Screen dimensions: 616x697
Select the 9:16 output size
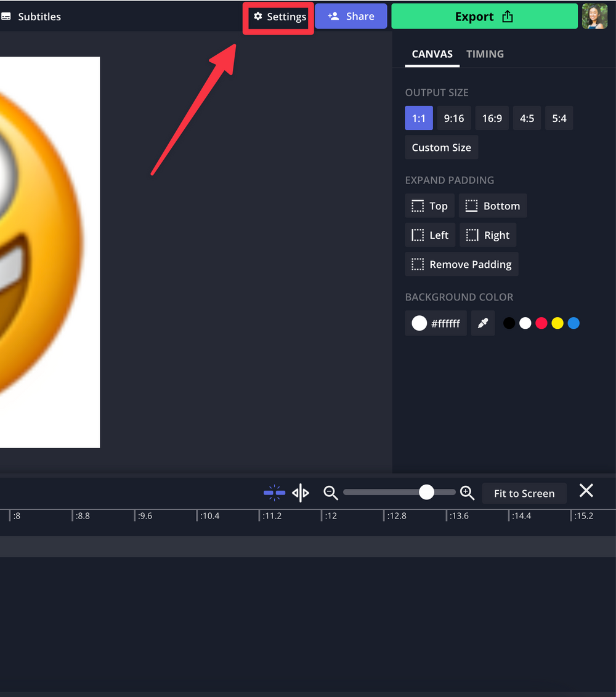454,118
